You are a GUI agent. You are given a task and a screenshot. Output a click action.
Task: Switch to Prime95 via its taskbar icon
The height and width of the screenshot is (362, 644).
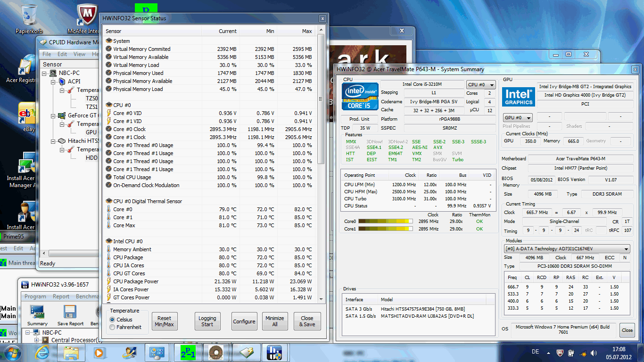coord(188,353)
